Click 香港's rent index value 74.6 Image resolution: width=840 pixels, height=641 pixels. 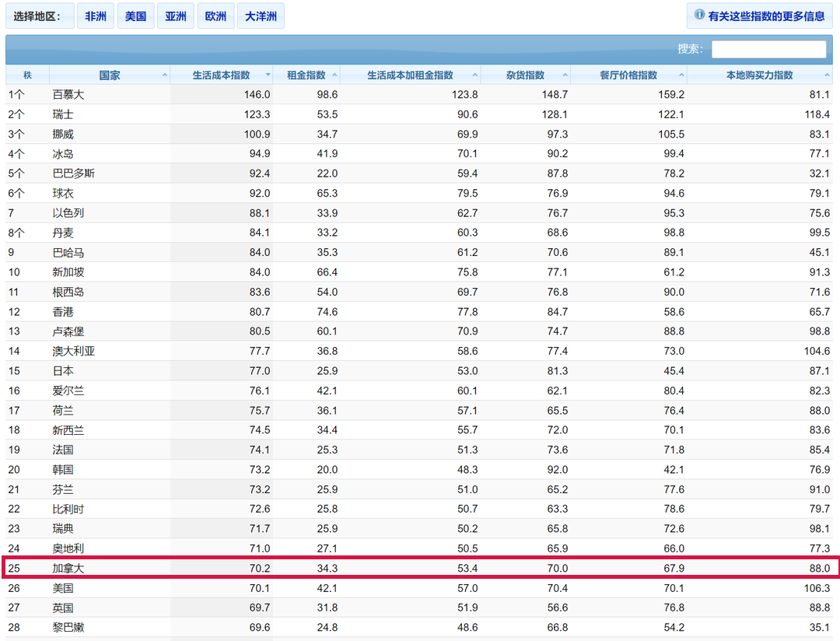click(327, 312)
